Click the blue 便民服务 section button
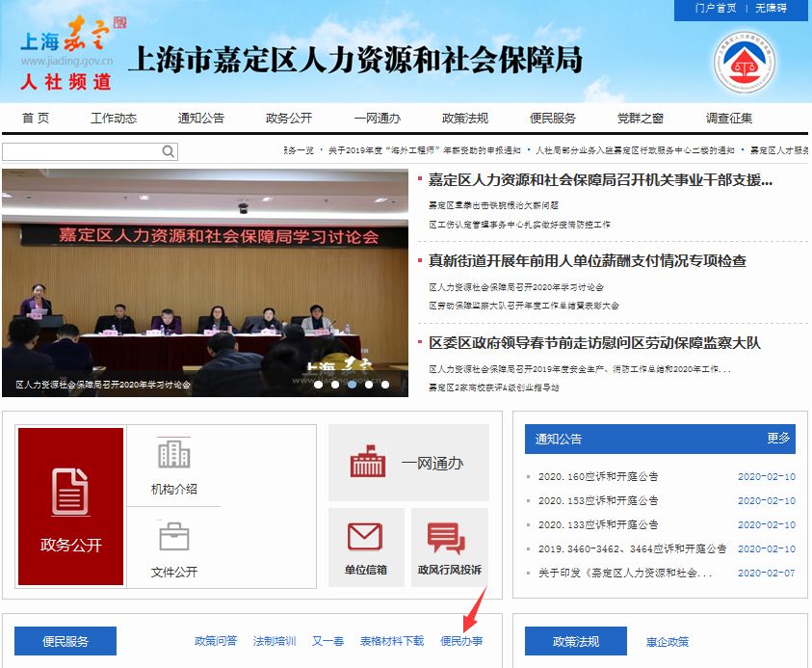Image resolution: width=812 pixels, height=668 pixels. click(x=65, y=641)
